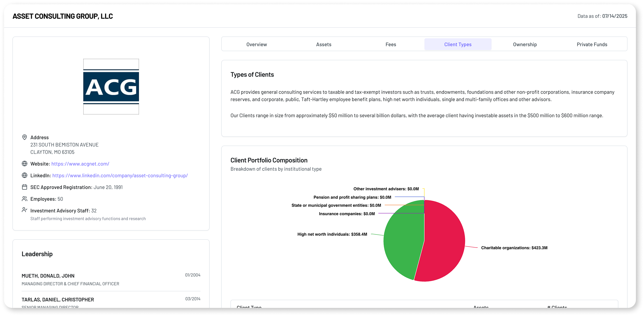The height and width of the screenshot is (316, 644).
Task: Click the Investment Advisory Staff person icon
Action: point(24,210)
